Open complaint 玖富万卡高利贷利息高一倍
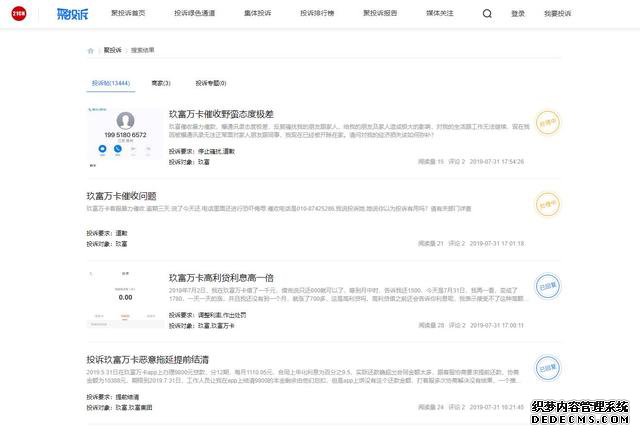 click(221, 278)
